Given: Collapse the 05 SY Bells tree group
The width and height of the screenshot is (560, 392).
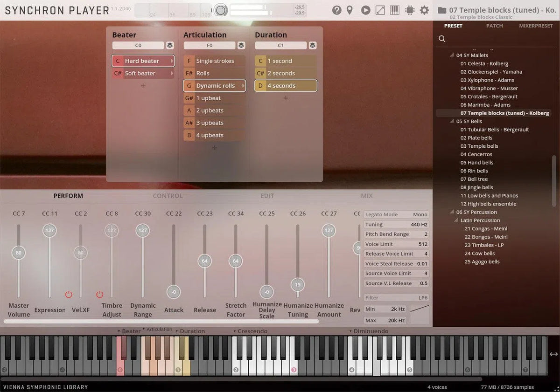Looking at the screenshot, I should 452,121.
